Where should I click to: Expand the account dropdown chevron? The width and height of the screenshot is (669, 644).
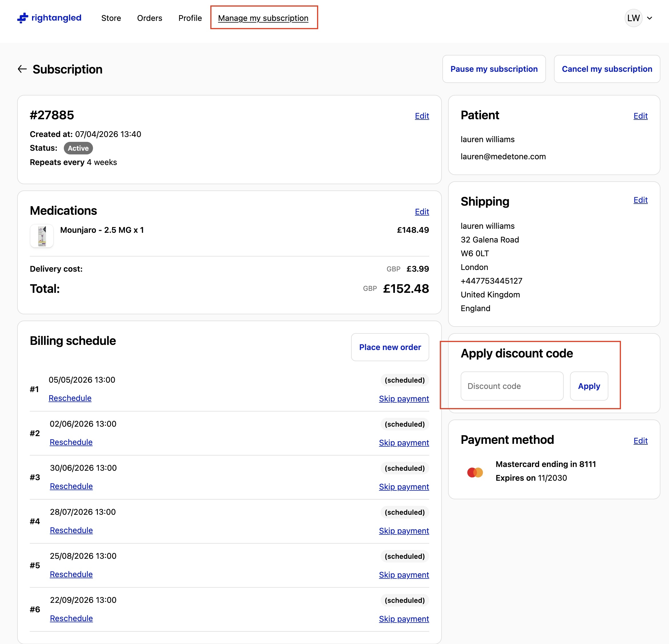[650, 18]
